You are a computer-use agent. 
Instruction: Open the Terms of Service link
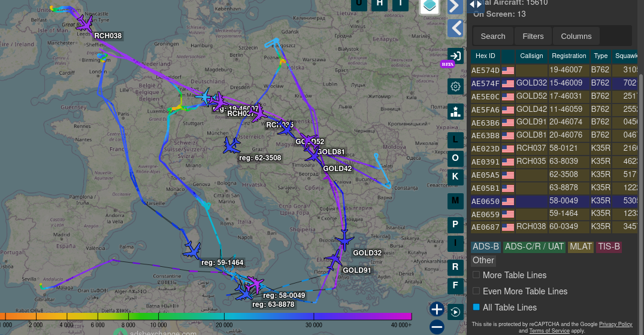(x=549, y=330)
